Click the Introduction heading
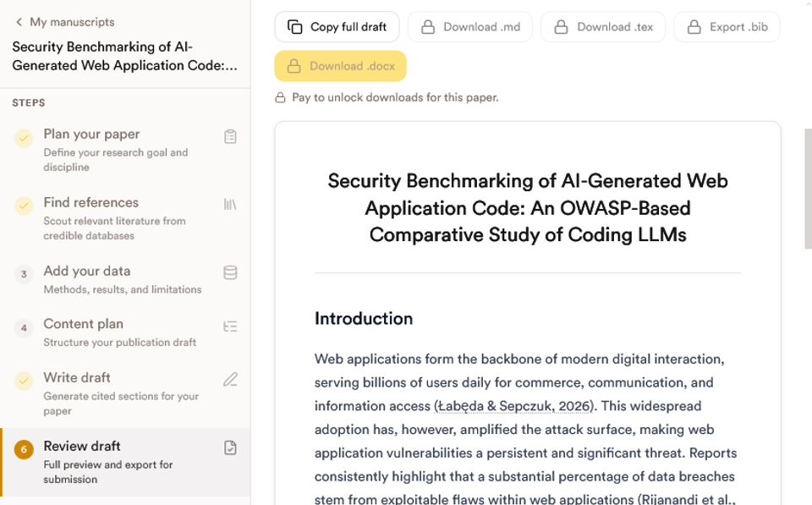This screenshot has width=812, height=505. (x=364, y=319)
